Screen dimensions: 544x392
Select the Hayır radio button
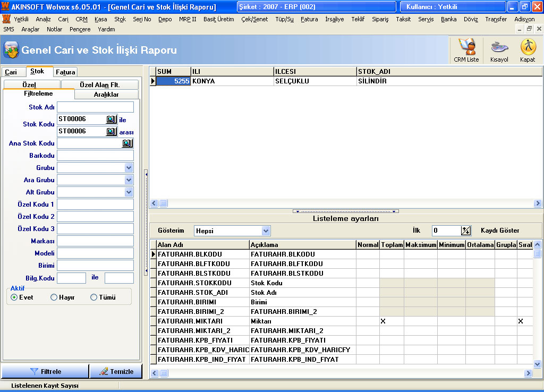tap(54, 297)
